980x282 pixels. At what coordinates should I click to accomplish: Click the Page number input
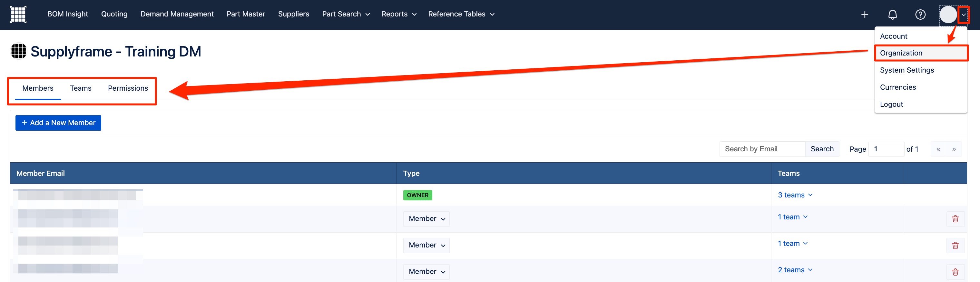click(886, 149)
